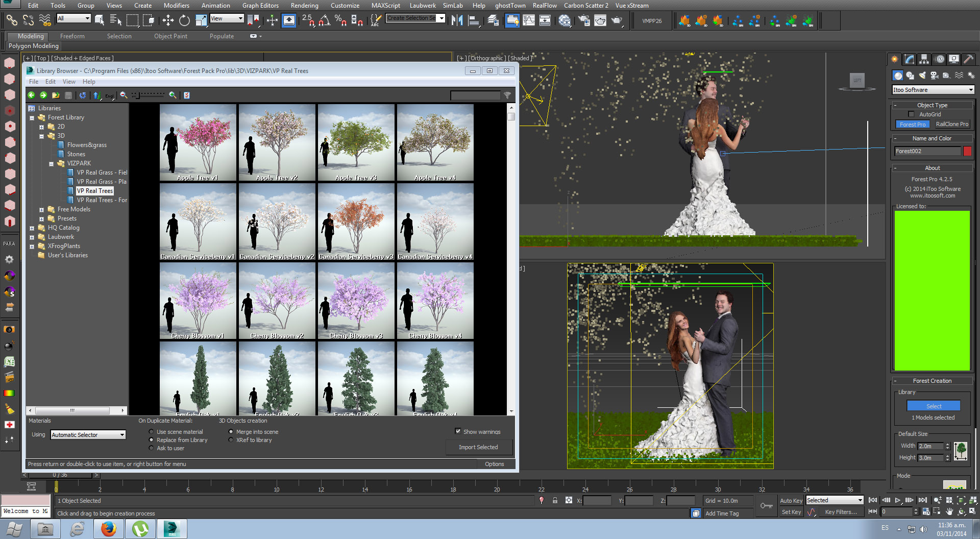Select the XRef to library radio button
The width and height of the screenshot is (980, 539).
[x=231, y=440]
